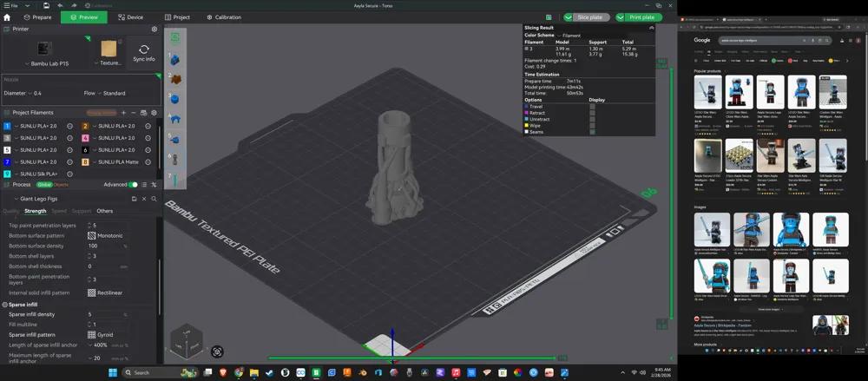The height and width of the screenshot is (381, 868).
Task: Switch to the Device tab
Action: coord(131,17)
